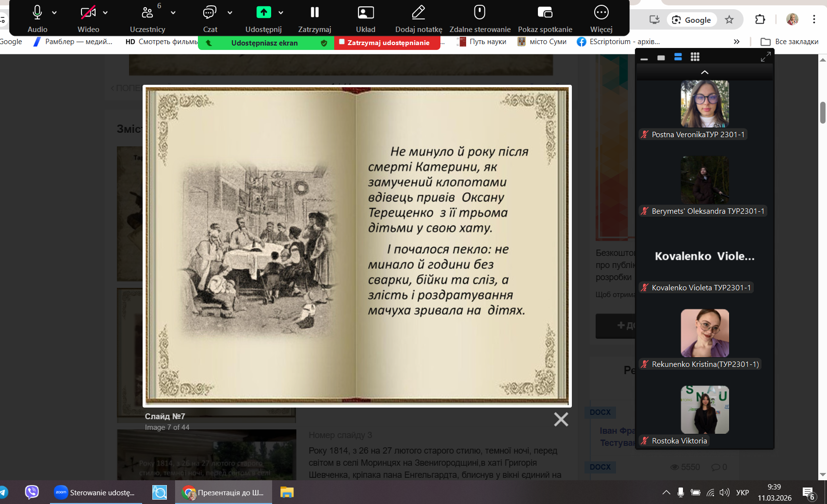The image size is (827, 504).
Task: Open Zdalne sterowanie remote control
Action: [x=479, y=18]
